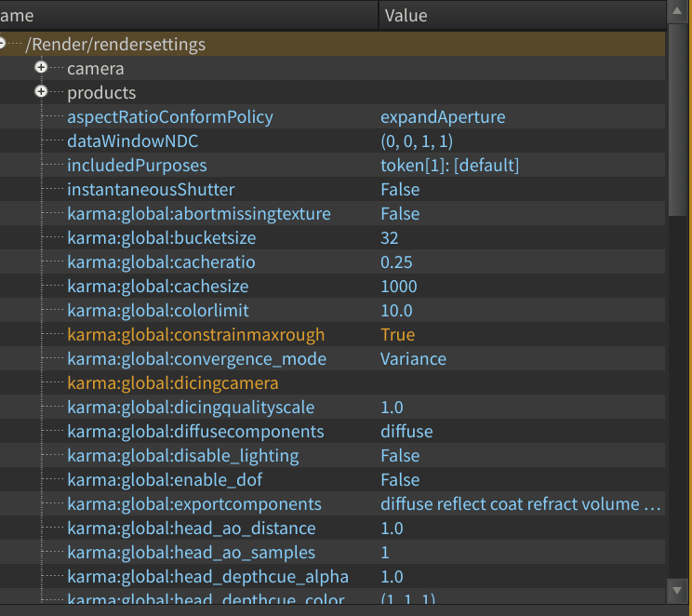Select aspectRatioConformPolicy attribute
This screenshot has width=692, height=616.
[x=170, y=117]
